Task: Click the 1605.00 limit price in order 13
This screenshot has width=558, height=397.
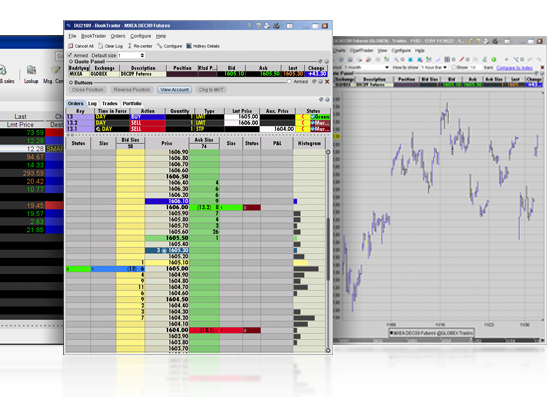Action: point(242,117)
